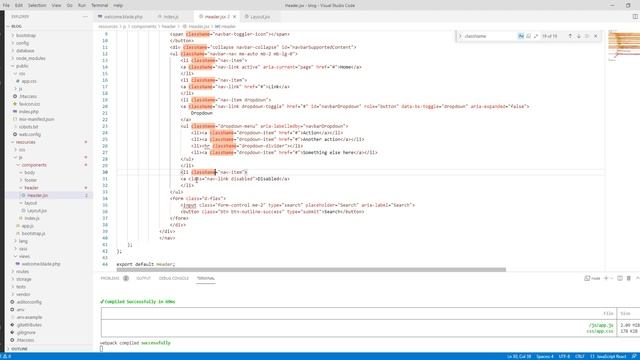Expand the node_modules folder
Image resolution: width=640 pixels, height=360 pixels.
pos(30,58)
